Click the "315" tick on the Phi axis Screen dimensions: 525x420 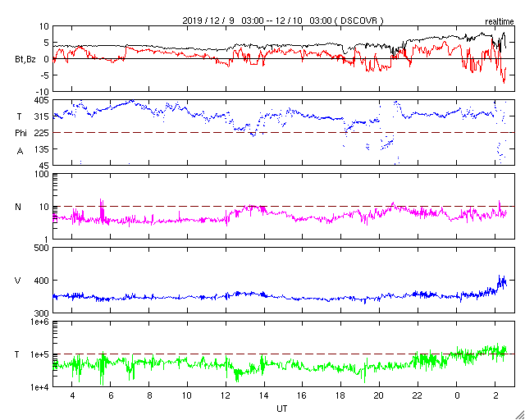pos(42,116)
